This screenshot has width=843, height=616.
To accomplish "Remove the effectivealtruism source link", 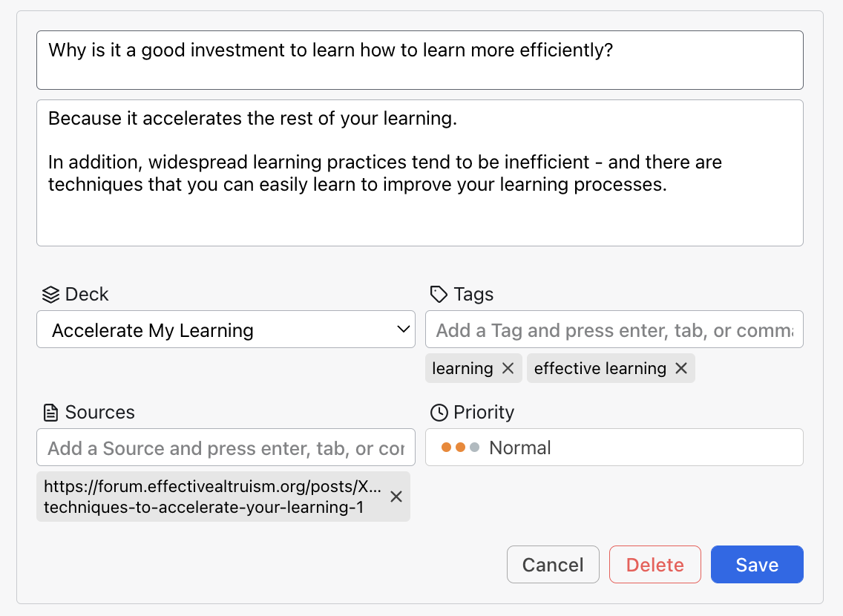I will coord(396,497).
